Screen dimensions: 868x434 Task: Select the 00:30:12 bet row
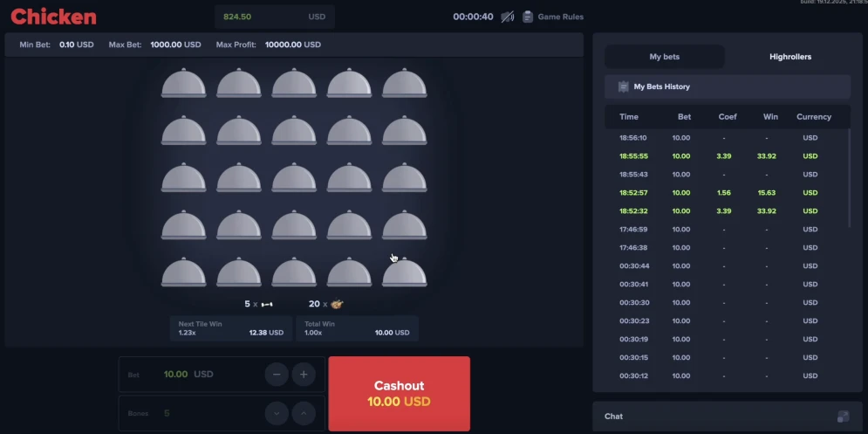click(x=726, y=375)
